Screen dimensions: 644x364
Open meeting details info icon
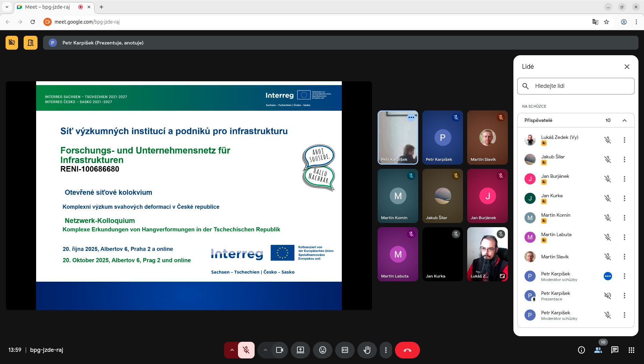point(581,350)
